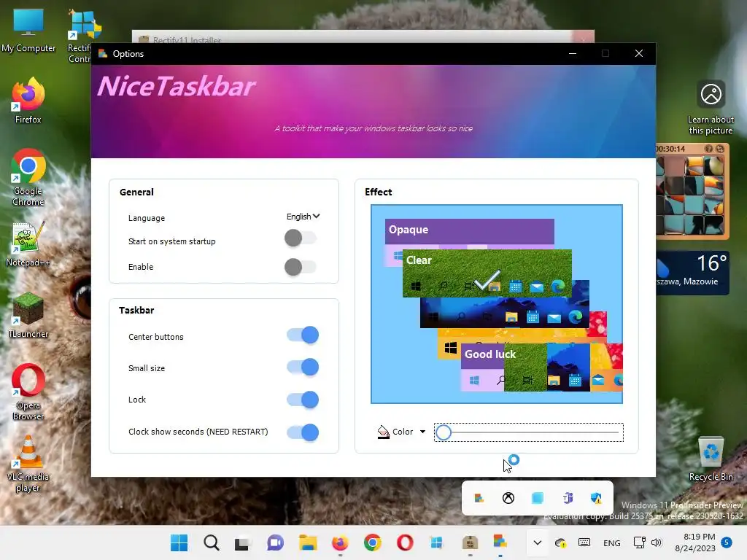Open the volume tray icon

click(x=657, y=542)
